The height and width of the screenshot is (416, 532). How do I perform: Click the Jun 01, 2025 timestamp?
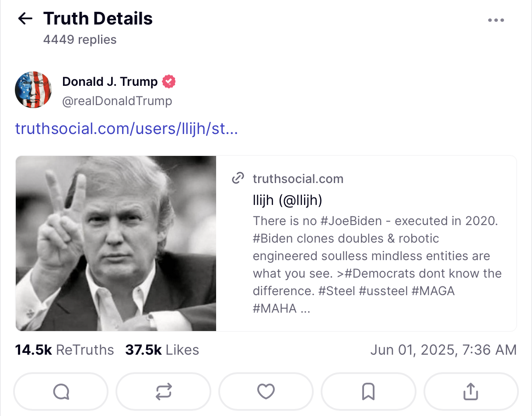tap(443, 350)
